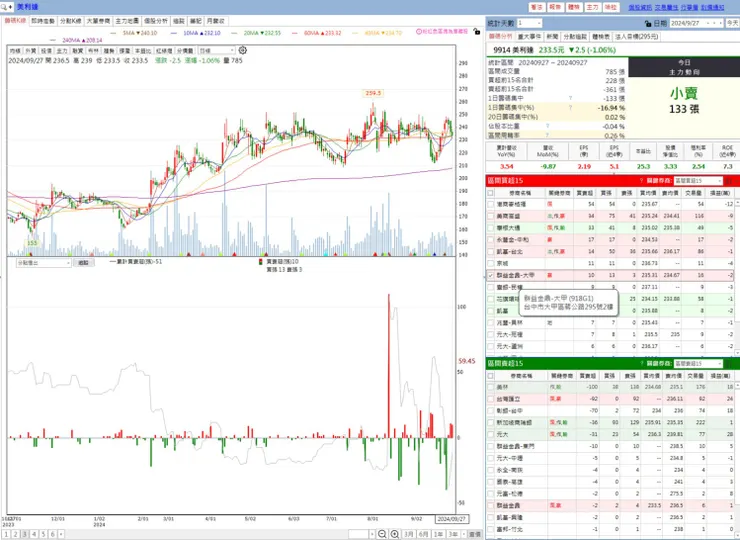Open 關鍵券商 dropdown in buy-side header
This screenshot has height=540, width=740.
[698, 181]
